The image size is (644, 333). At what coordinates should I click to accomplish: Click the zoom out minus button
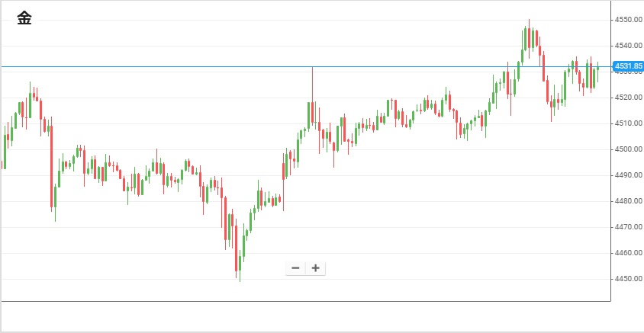click(295, 267)
